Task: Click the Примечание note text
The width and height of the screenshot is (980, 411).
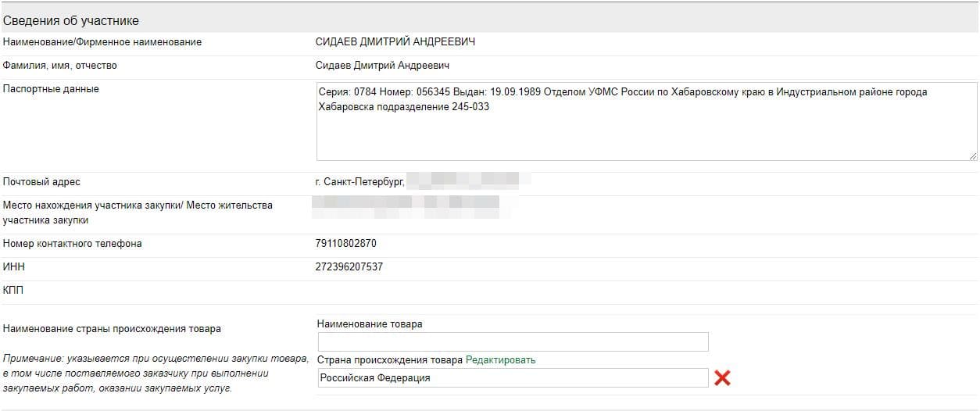Action: [156, 373]
